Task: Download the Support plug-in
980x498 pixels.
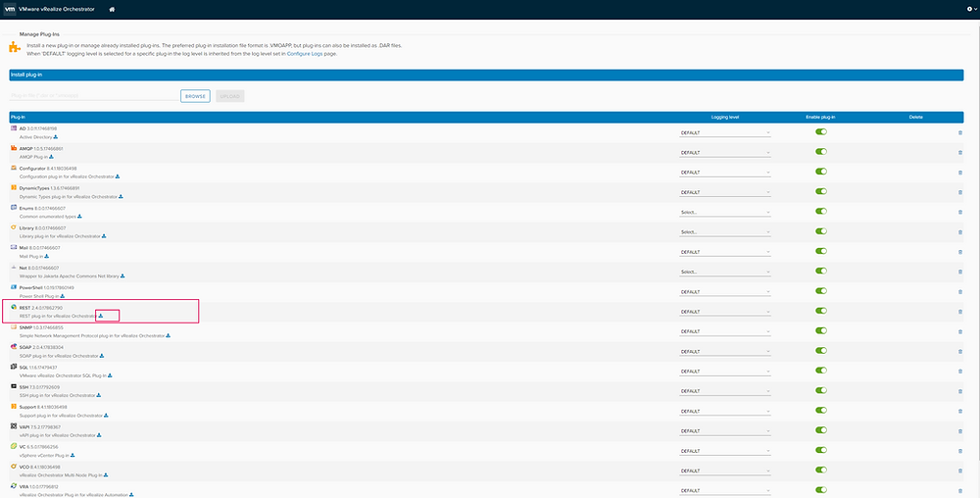Action: pyautogui.click(x=106, y=415)
